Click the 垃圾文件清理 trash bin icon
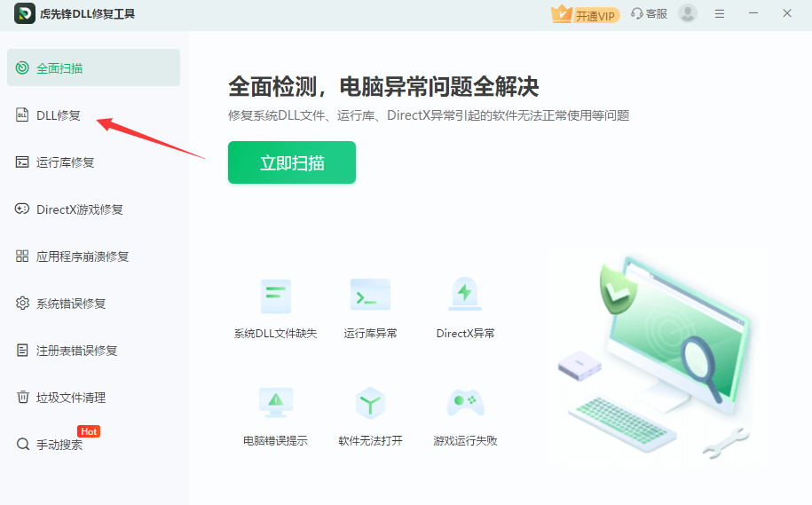This screenshot has height=505, width=812. point(23,397)
